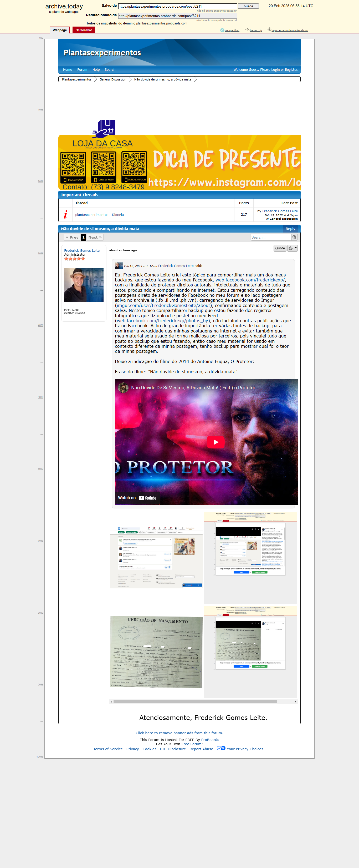Click remove banner ads link
Viewport: 359px width, 868px height.
click(179, 733)
